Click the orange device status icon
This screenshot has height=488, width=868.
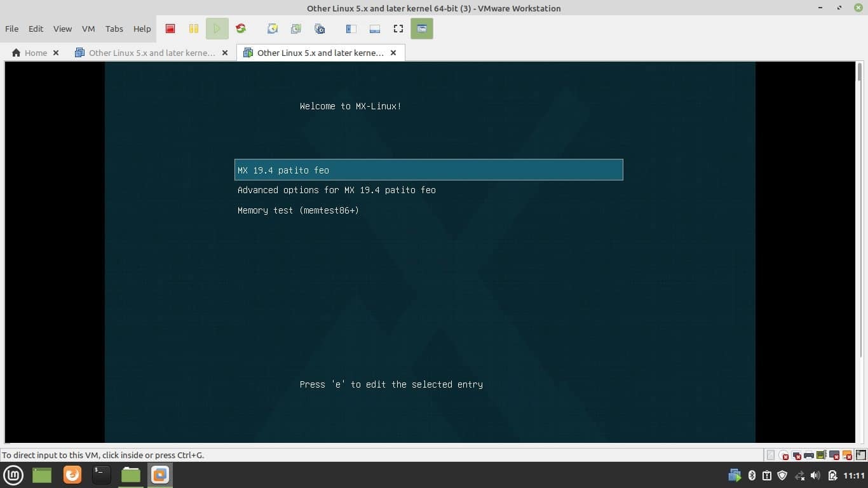click(847, 455)
